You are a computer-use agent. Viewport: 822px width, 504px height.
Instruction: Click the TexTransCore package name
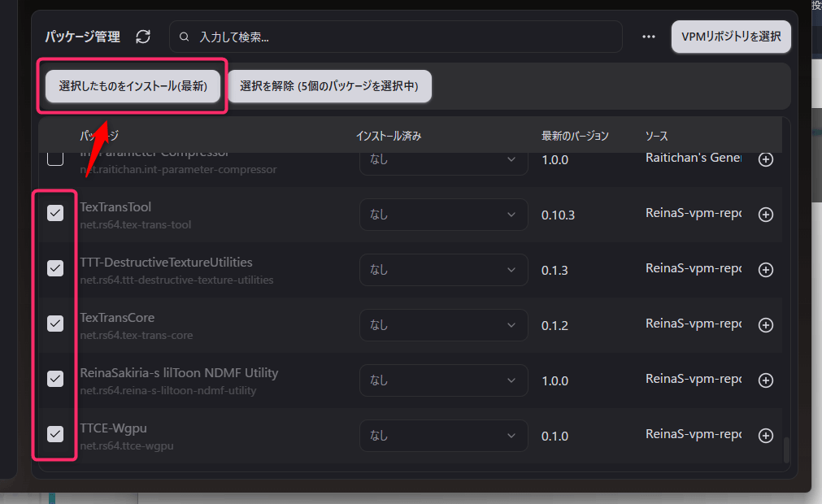coord(117,318)
